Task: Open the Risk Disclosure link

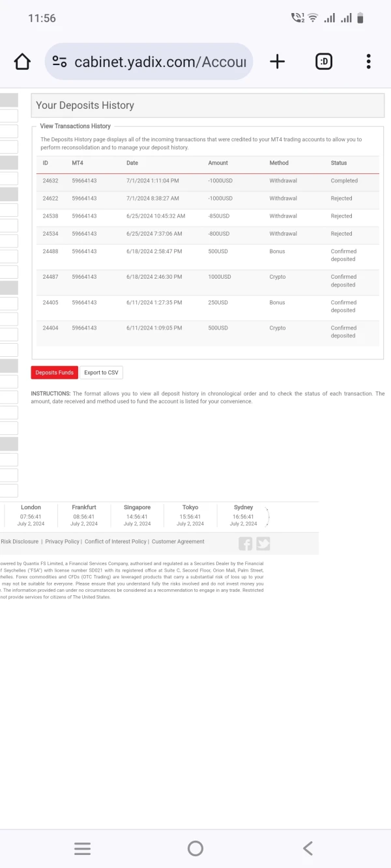Action: point(20,542)
